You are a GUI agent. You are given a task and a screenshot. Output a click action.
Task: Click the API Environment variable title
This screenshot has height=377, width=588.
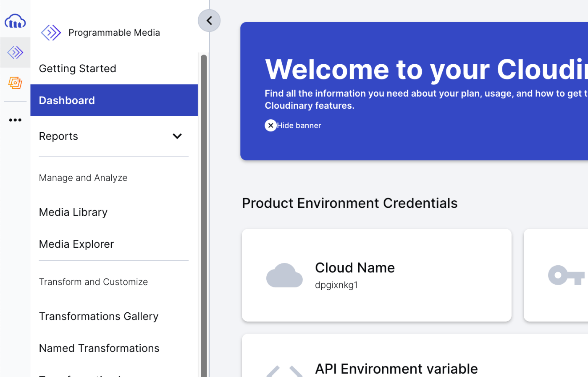point(396,369)
